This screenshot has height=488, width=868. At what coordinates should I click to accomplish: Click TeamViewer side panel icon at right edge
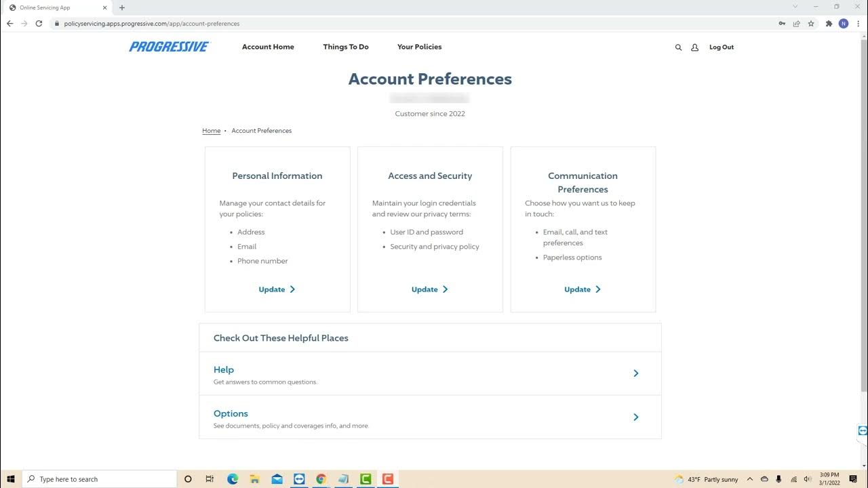(x=863, y=431)
